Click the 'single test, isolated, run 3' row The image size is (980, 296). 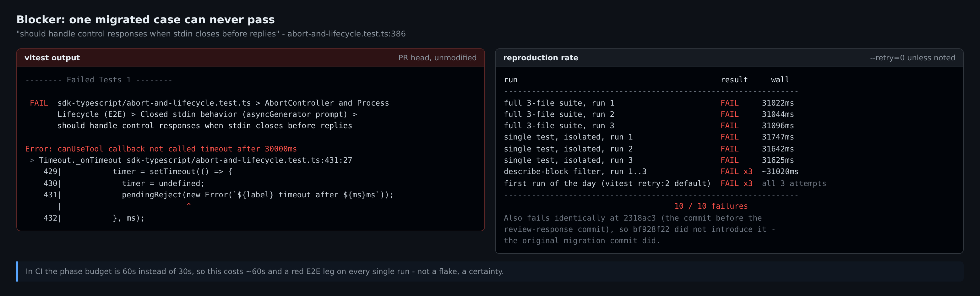649,160
